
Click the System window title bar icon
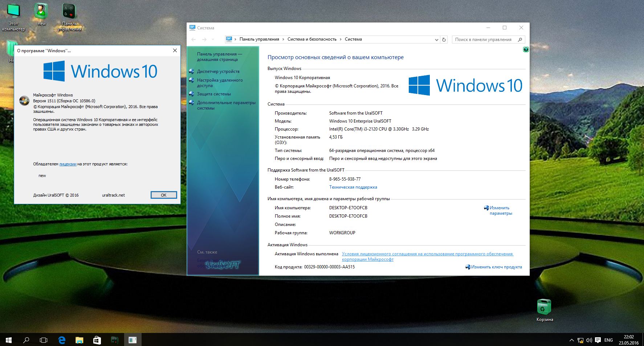192,28
